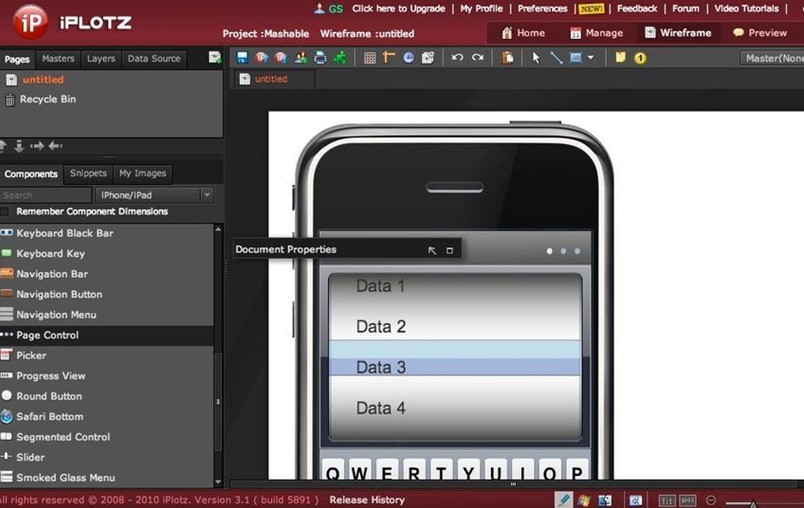The height and width of the screenshot is (508, 804).
Task: Click the Print icon in the toolbar
Action: click(320, 58)
